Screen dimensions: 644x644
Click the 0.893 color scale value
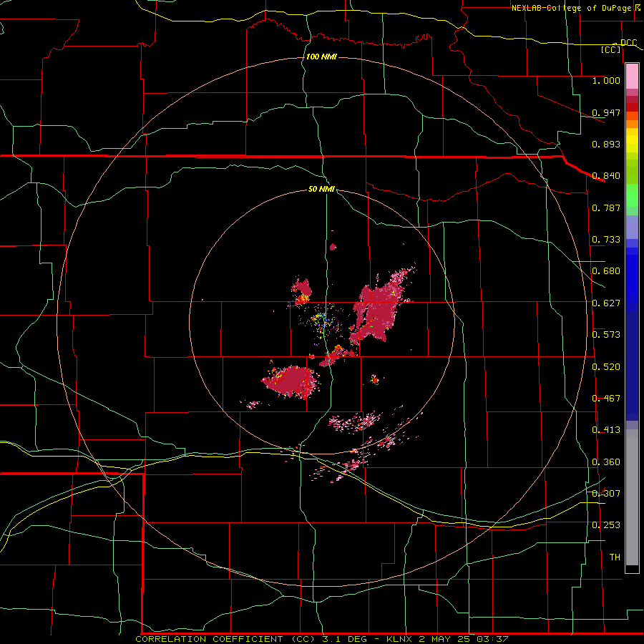[x=606, y=144]
